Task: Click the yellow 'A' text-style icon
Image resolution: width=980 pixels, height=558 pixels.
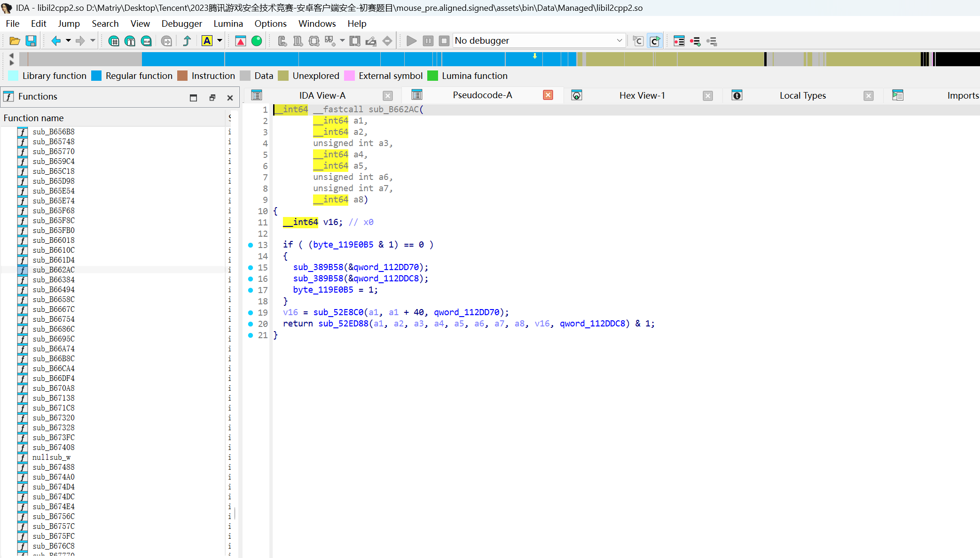Action: pos(207,41)
